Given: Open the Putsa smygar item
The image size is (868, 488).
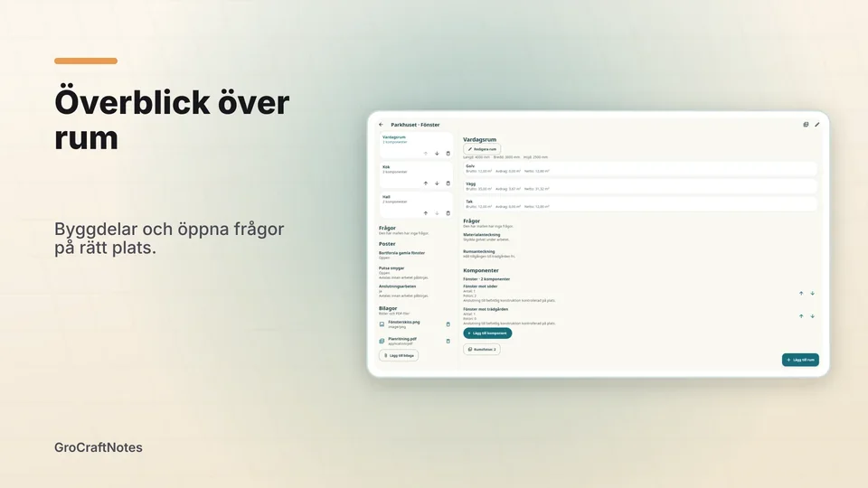Looking at the screenshot, I should (403, 273).
